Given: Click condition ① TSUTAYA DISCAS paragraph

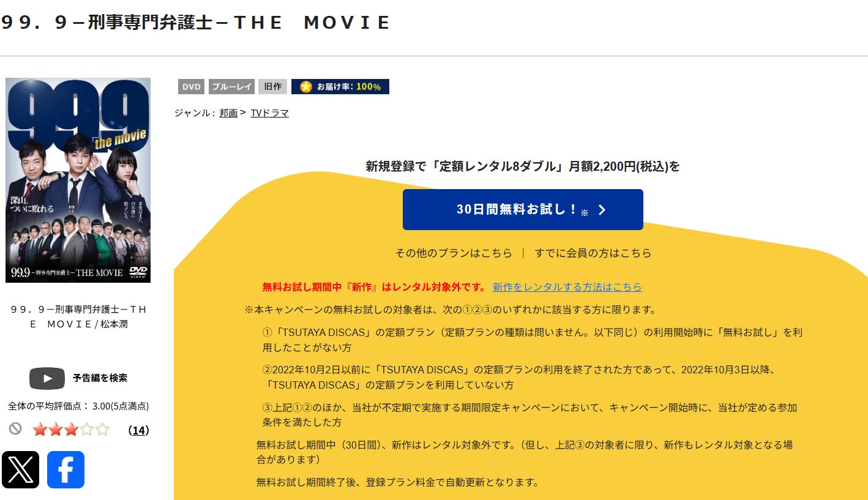Looking at the screenshot, I should [x=533, y=340].
